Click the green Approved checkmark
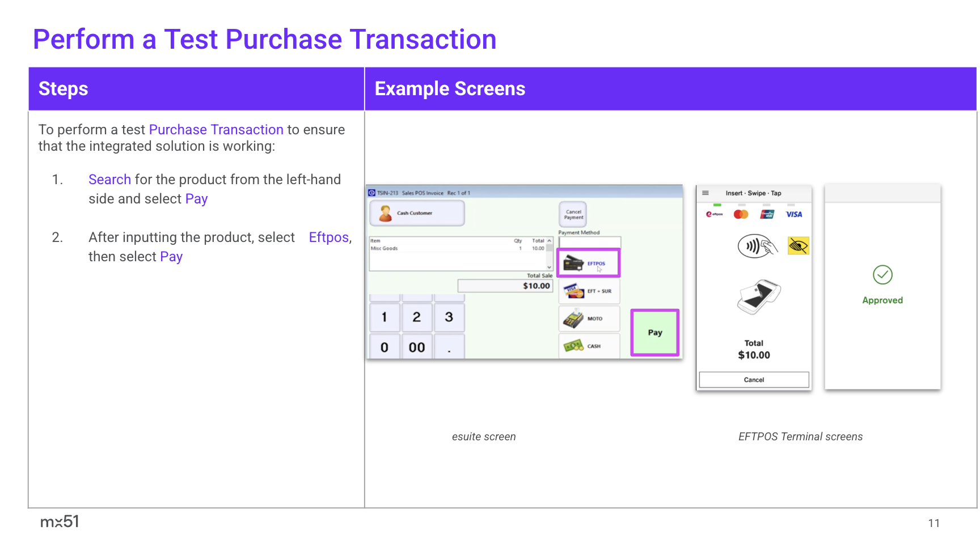Image resolution: width=980 pixels, height=544 pixels. (882, 275)
